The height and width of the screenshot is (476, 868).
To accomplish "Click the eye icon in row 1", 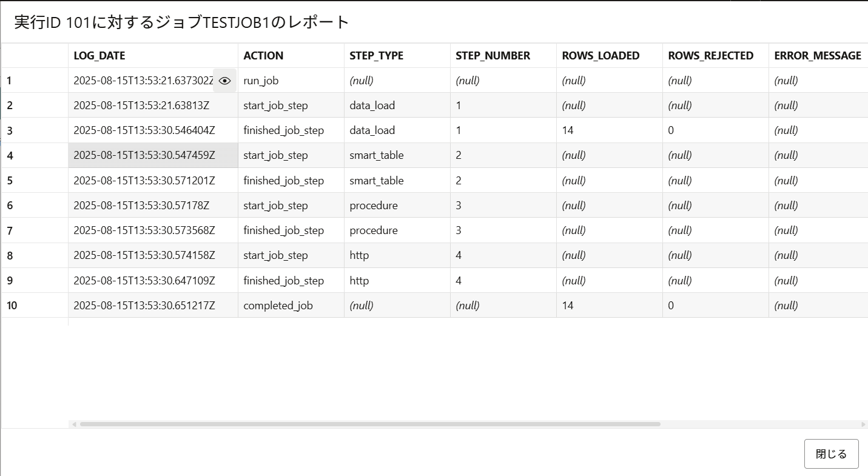I will click(x=224, y=81).
